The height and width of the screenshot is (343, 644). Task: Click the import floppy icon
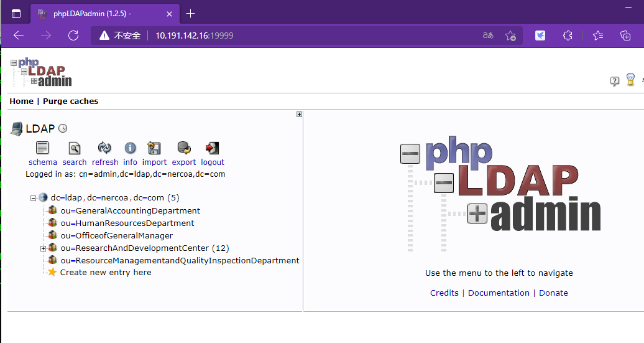click(154, 148)
